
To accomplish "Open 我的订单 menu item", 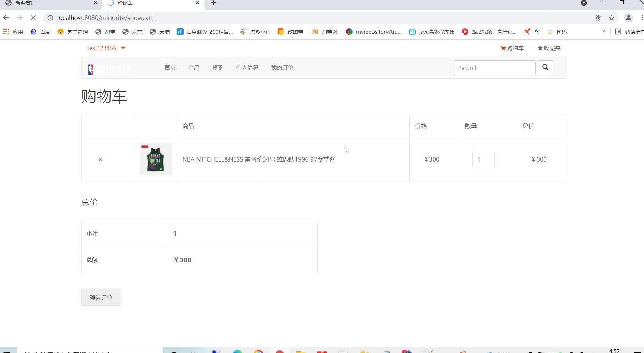I will tap(282, 67).
